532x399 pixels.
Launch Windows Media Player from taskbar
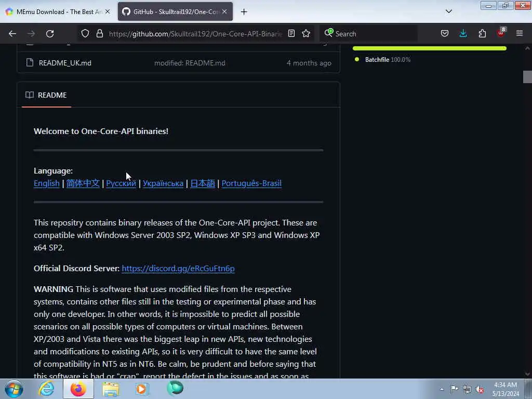(x=142, y=389)
